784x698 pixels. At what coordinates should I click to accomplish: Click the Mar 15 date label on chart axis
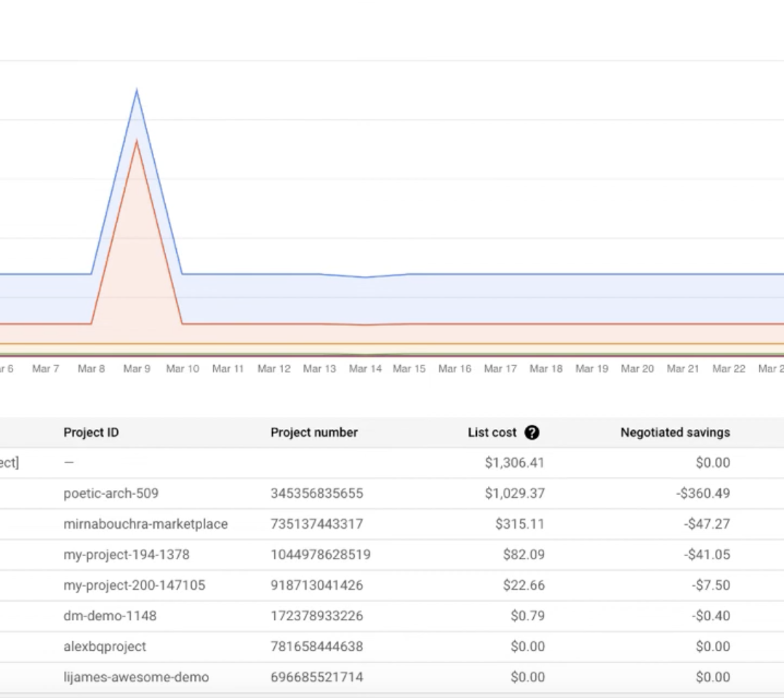tap(409, 369)
